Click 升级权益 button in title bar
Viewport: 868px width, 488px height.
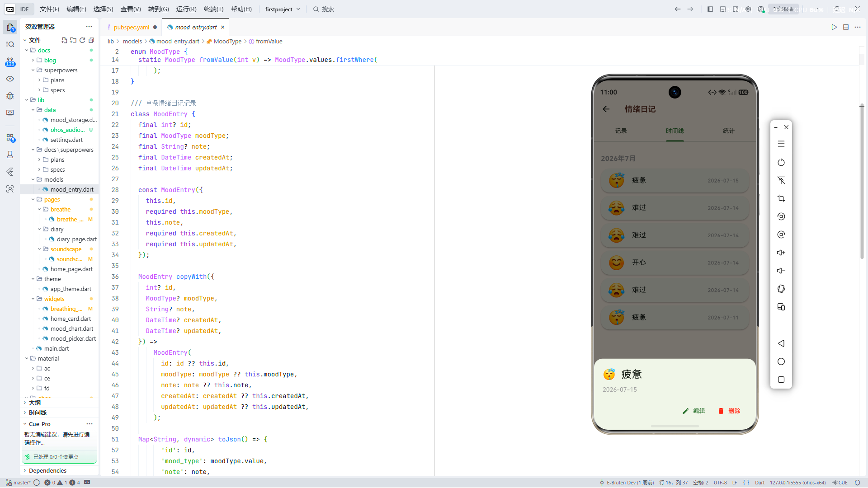pyautogui.click(x=783, y=9)
